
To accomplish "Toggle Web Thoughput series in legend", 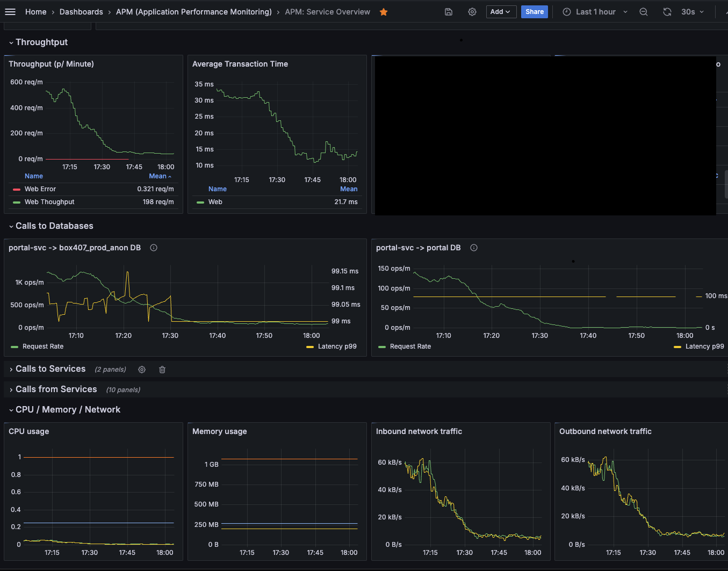I will [x=49, y=202].
